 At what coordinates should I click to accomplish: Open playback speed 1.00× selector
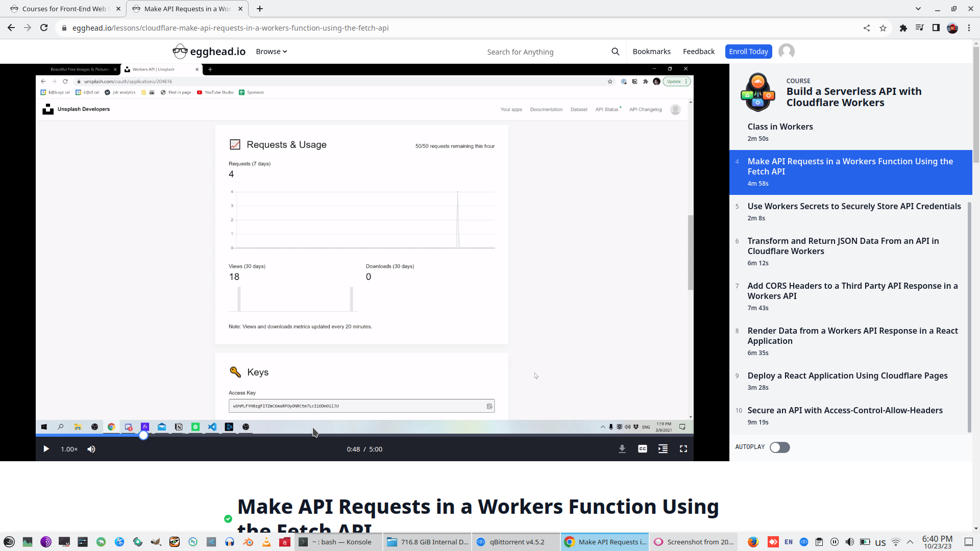(x=69, y=449)
